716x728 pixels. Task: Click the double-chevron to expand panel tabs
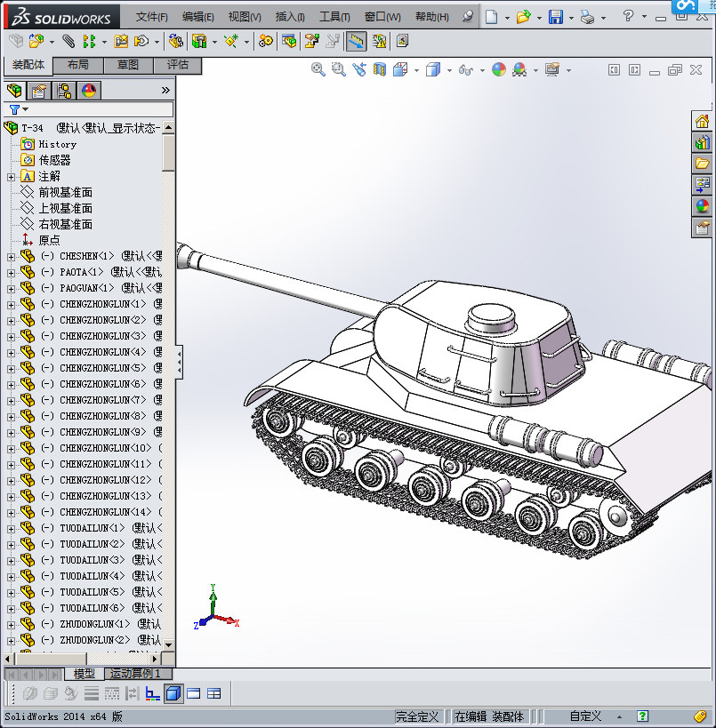pos(165,90)
